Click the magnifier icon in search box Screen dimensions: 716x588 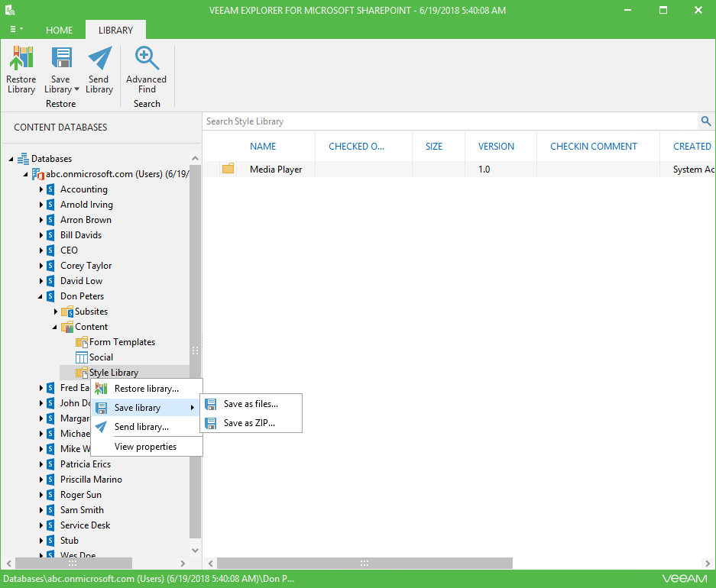point(705,121)
